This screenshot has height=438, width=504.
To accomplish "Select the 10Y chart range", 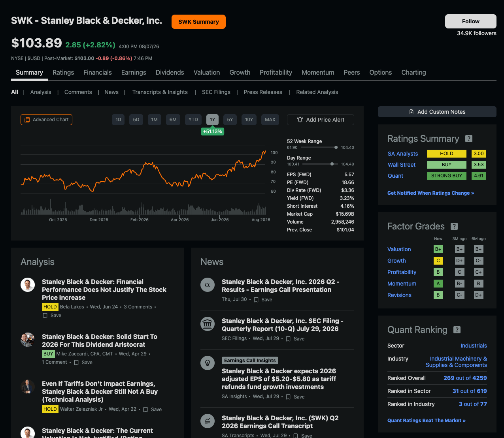I will pos(249,120).
